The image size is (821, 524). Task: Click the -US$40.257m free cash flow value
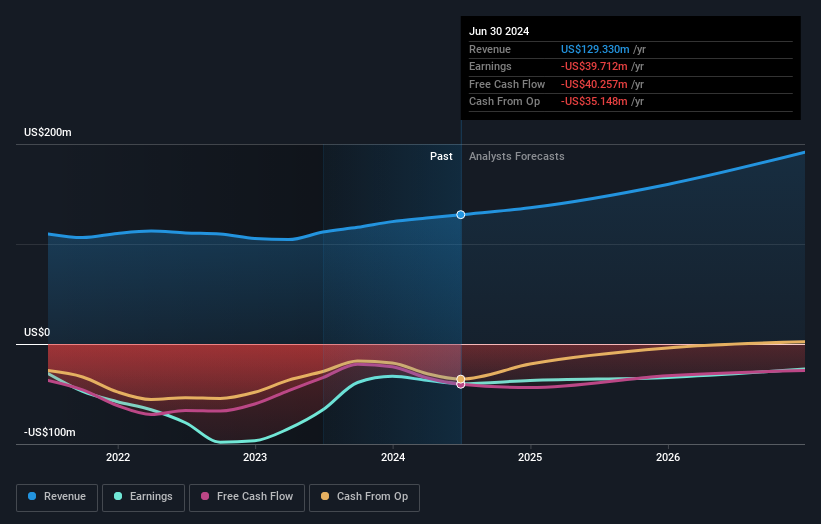pyautogui.click(x=594, y=84)
